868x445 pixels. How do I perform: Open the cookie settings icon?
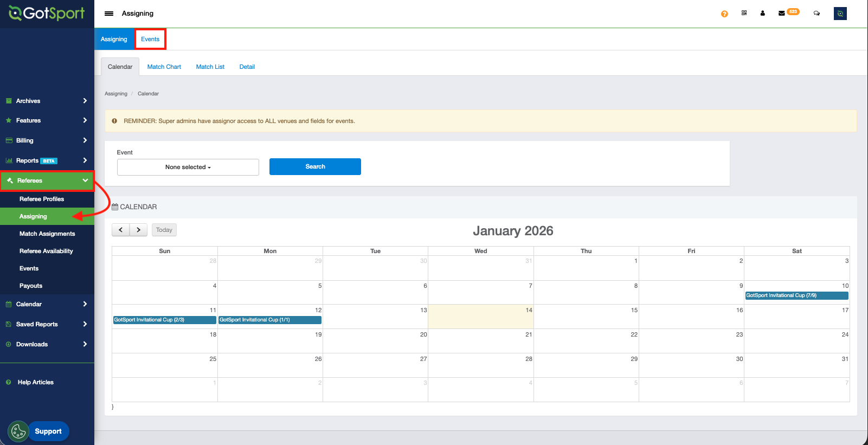pyautogui.click(x=18, y=431)
